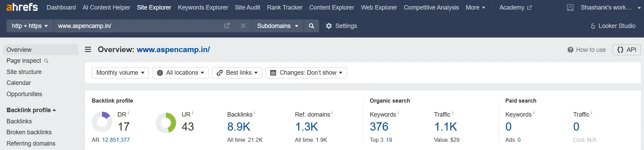This screenshot has width=644, height=150.
Task: Open Shashank's workspace account dropdown
Action: pyautogui.click(x=611, y=7)
